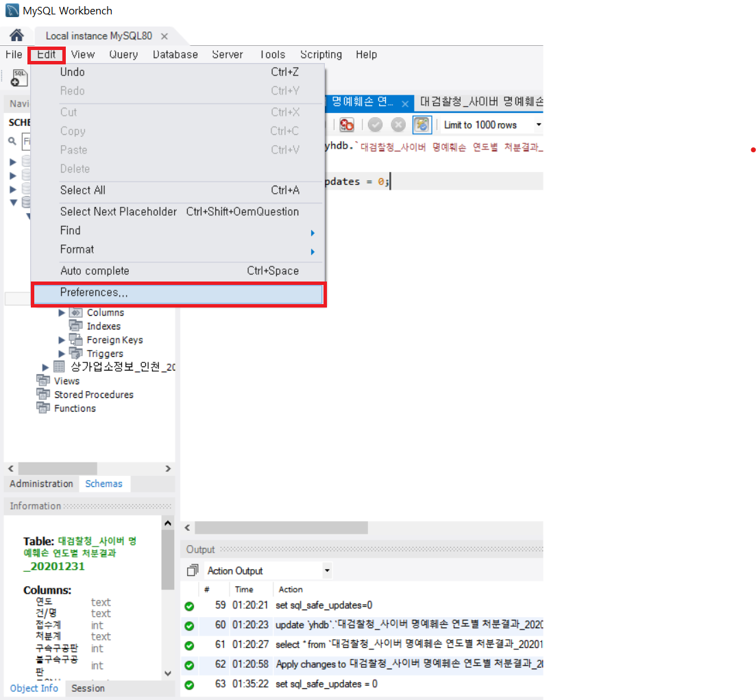Switch to the Schemas tab

point(103,484)
